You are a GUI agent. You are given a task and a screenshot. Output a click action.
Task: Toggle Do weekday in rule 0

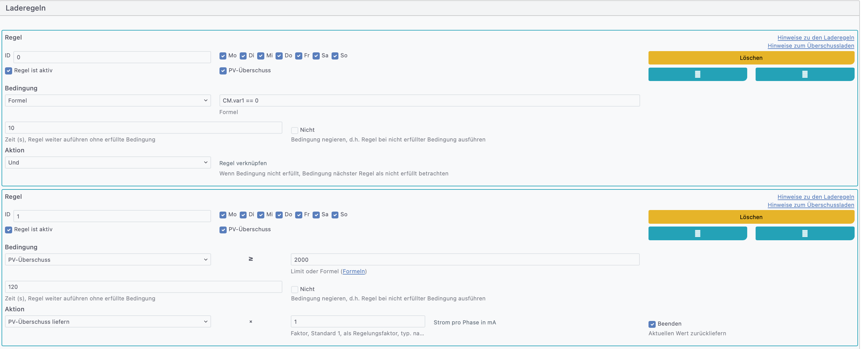point(279,56)
